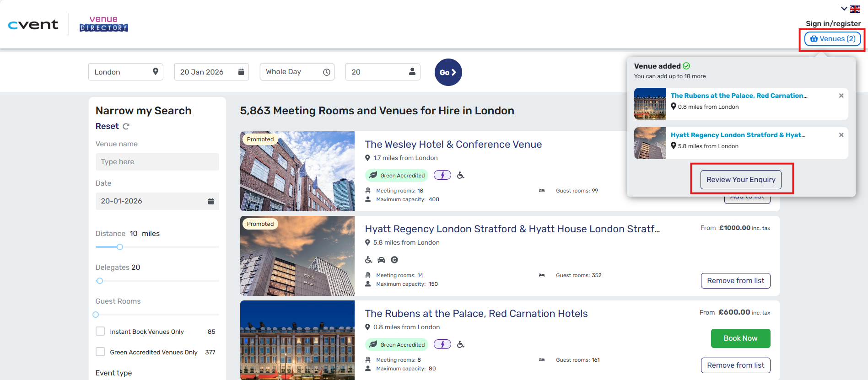
Task: Click Hyatt Regency thumbnail in enquiry popup
Action: [650, 143]
